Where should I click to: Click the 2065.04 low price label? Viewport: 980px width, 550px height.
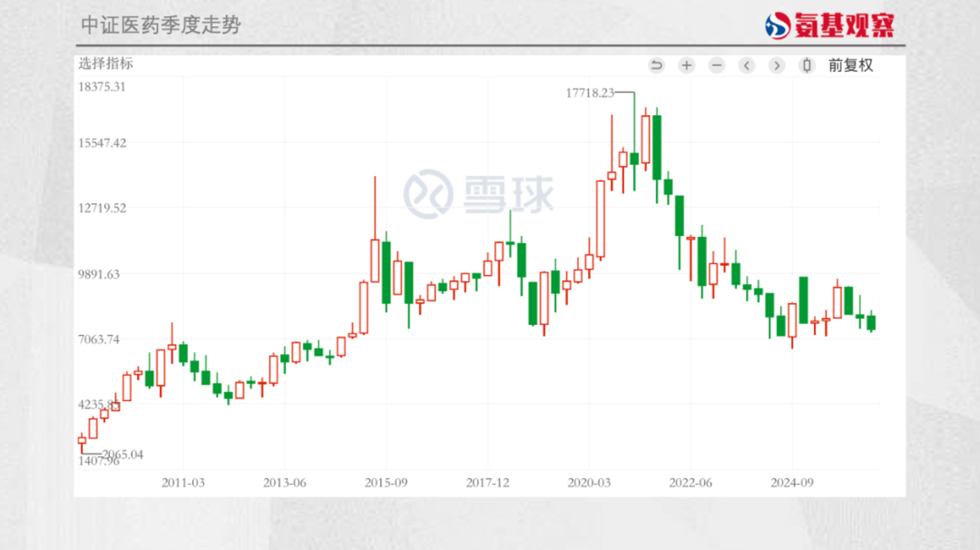click(x=122, y=455)
